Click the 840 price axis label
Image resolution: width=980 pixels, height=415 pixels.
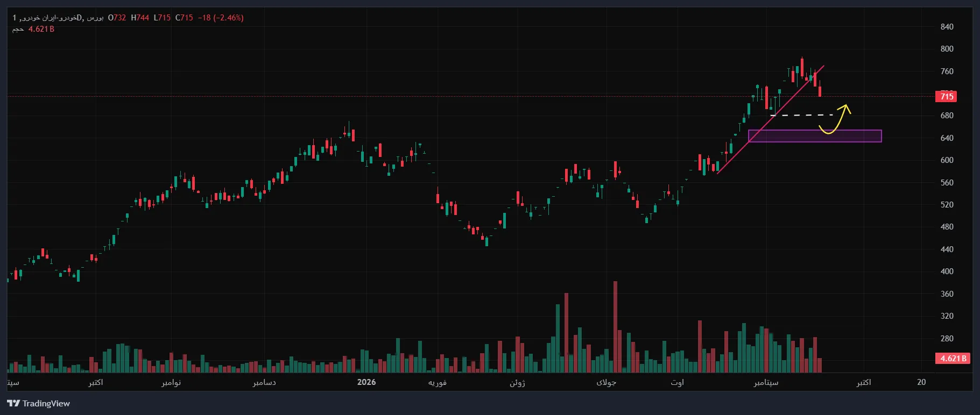click(947, 27)
